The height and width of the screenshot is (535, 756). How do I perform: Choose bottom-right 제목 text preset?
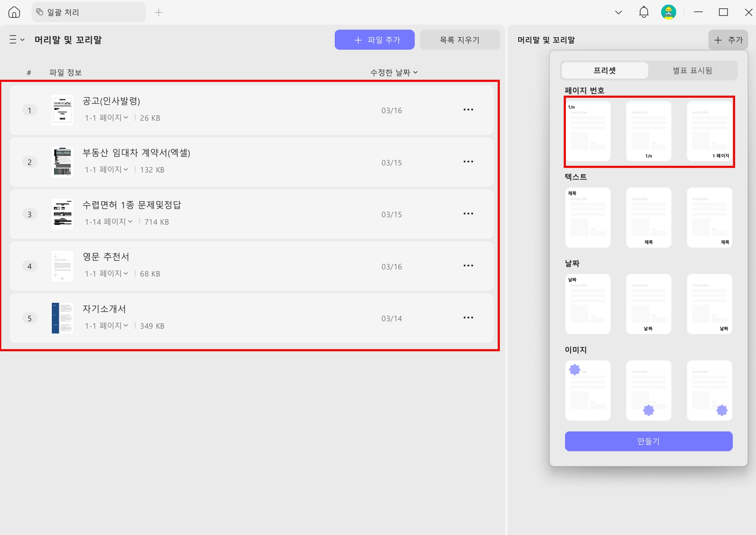[x=710, y=218]
